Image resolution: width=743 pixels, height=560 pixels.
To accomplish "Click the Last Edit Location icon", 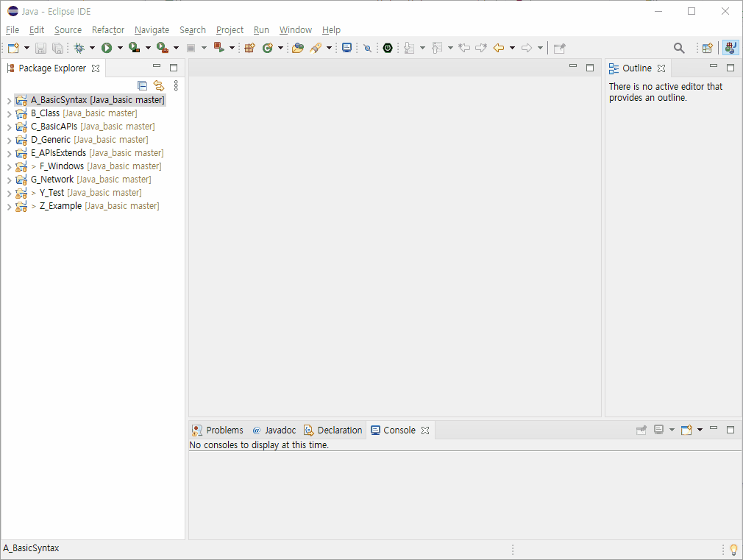I will click(464, 48).
